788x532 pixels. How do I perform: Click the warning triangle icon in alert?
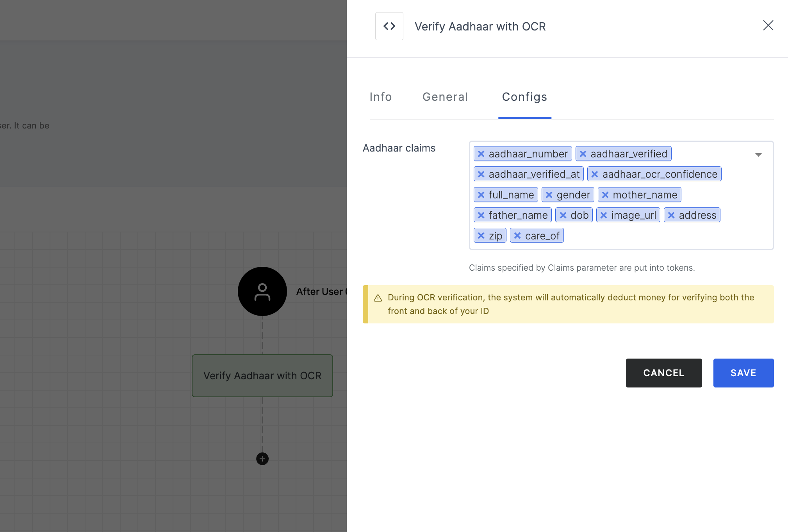pos(378,298)
